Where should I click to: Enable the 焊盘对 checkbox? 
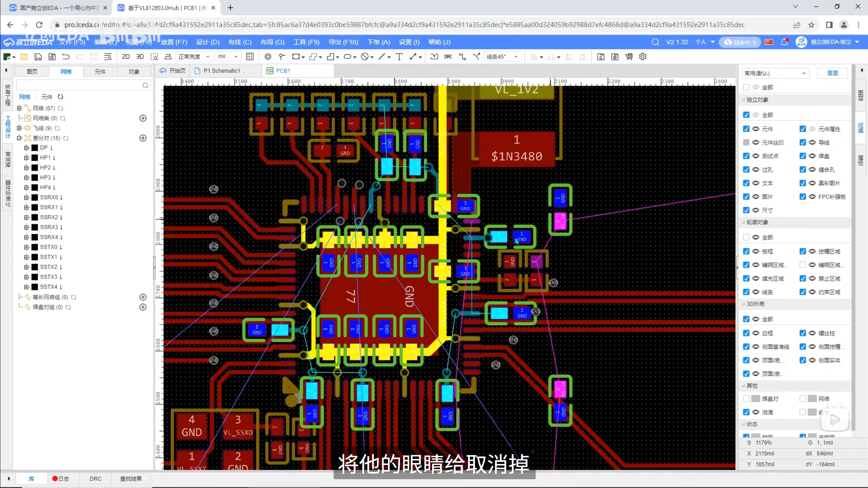(746, 399)
